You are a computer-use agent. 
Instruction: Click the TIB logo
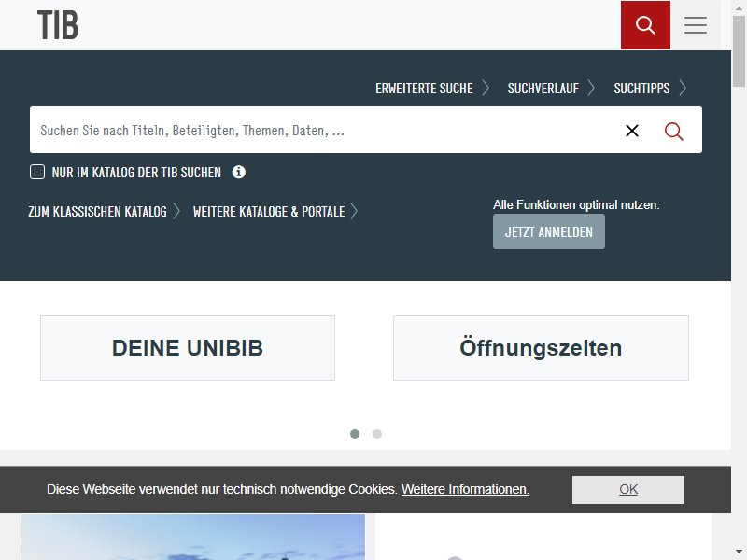point(58,25)
